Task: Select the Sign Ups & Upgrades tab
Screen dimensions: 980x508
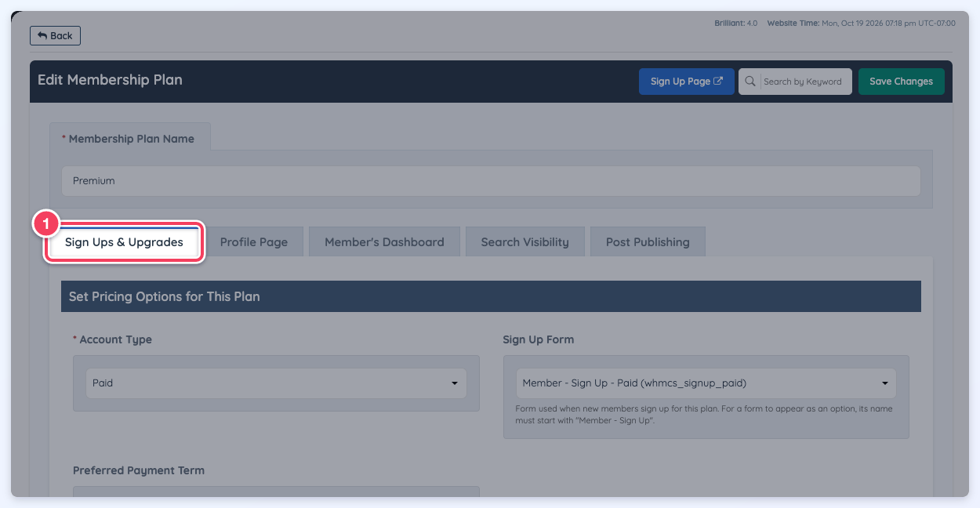Action: point(124,242)
